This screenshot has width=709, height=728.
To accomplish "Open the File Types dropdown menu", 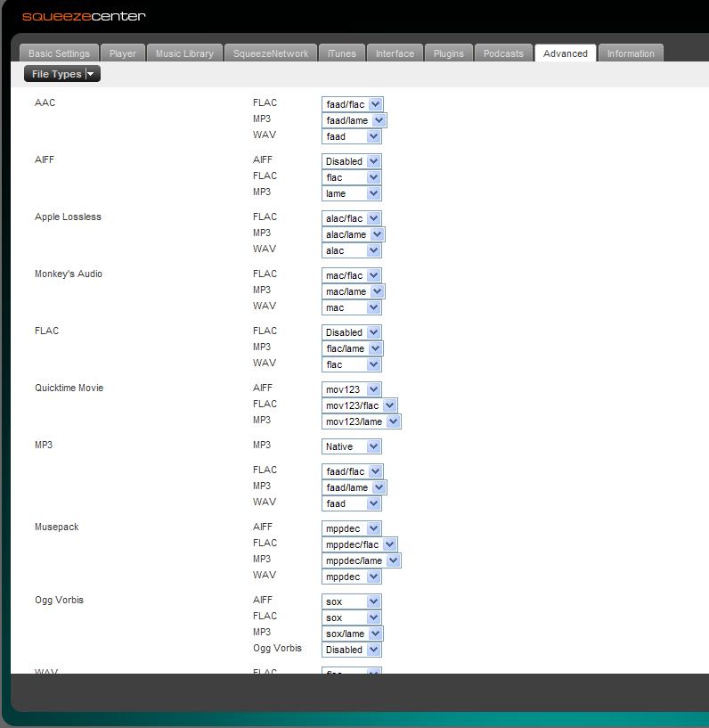I will coord(62,74).
